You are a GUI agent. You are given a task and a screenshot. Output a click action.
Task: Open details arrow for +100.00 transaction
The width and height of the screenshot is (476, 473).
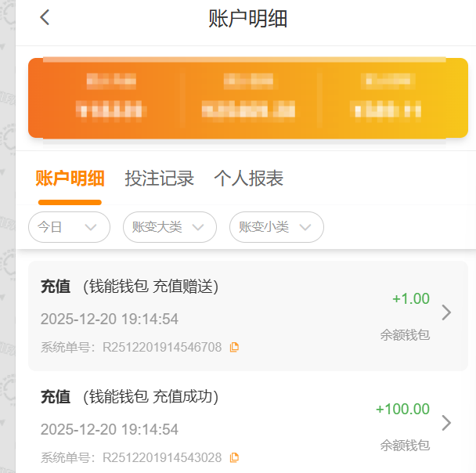(446, 423)
